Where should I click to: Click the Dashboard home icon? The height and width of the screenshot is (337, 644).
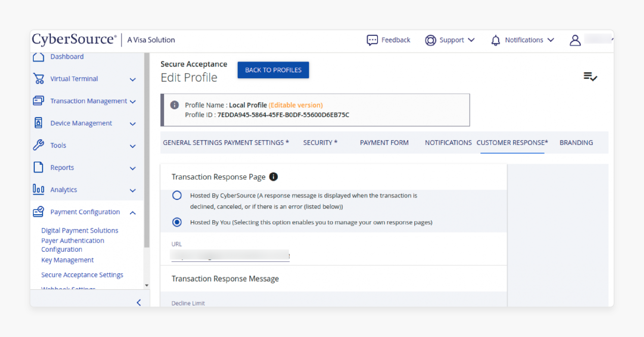pos(38,57)
